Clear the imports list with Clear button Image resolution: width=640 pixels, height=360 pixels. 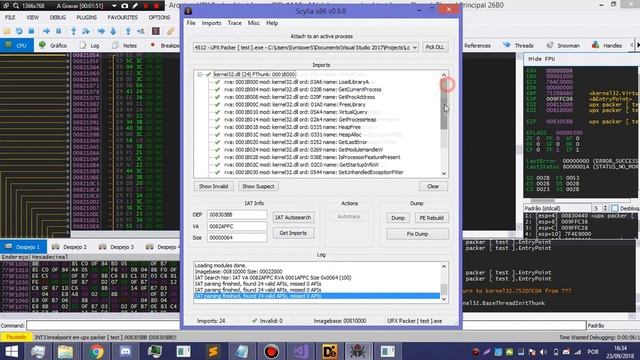click(x=433, y=187)
